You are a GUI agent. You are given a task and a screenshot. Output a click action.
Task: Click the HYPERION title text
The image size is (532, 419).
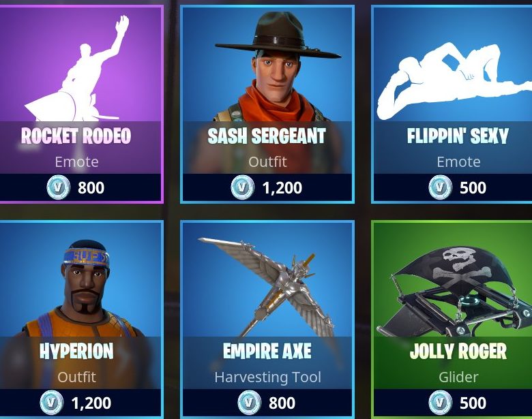point(76,352)
